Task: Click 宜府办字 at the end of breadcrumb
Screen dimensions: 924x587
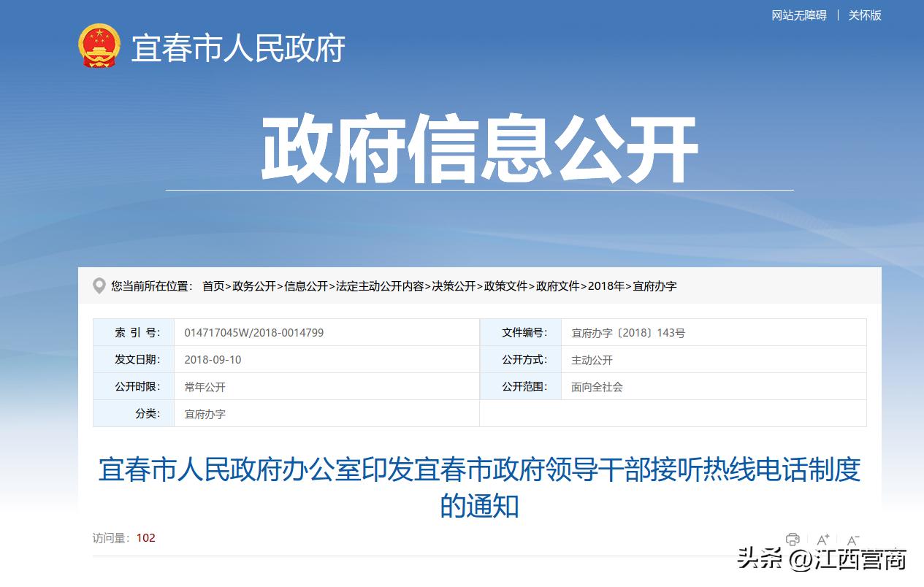Action: 656,286
